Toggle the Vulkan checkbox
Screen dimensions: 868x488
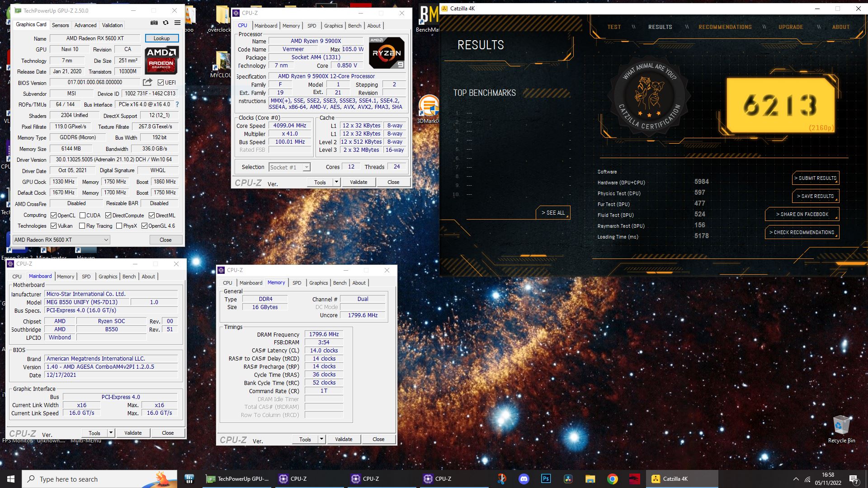tap(53, 226)
